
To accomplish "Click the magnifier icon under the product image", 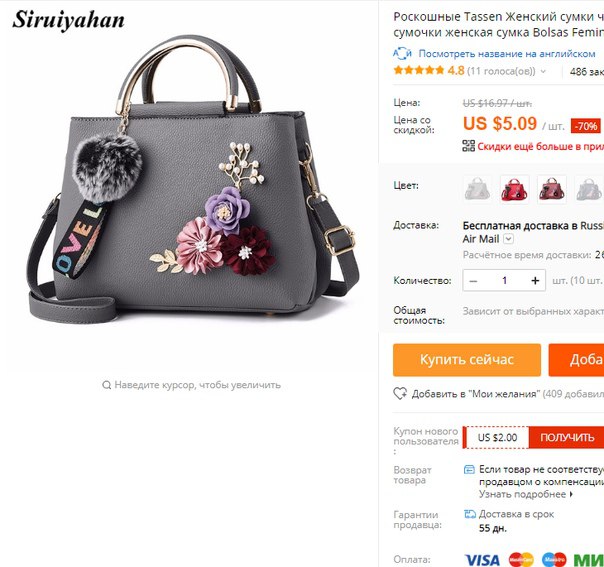I will click(106, 385).
